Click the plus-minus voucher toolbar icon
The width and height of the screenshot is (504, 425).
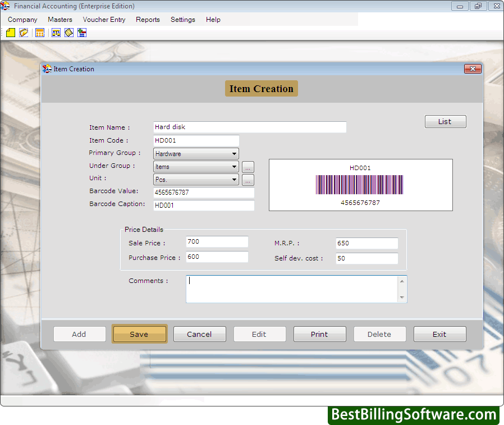83,33
